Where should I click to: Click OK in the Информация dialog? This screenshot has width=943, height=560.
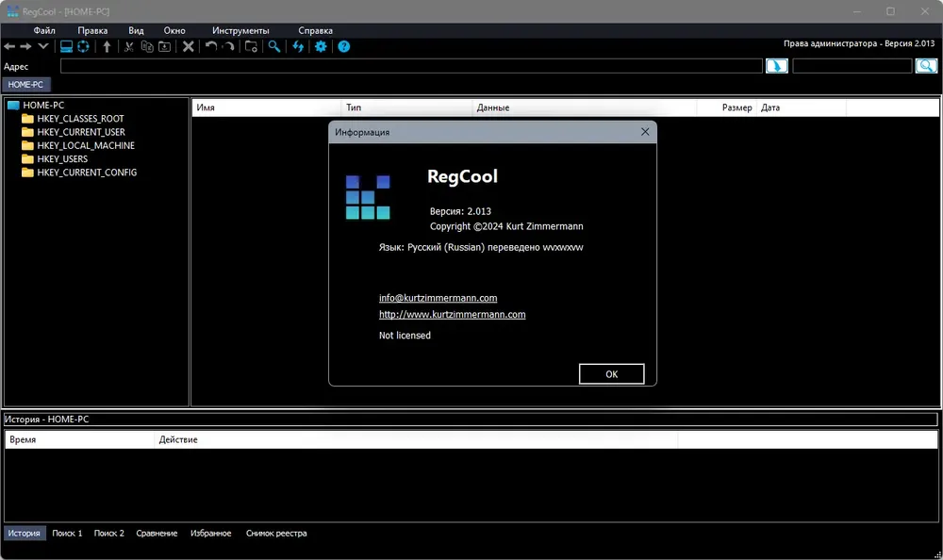click(x=612, y=374)
